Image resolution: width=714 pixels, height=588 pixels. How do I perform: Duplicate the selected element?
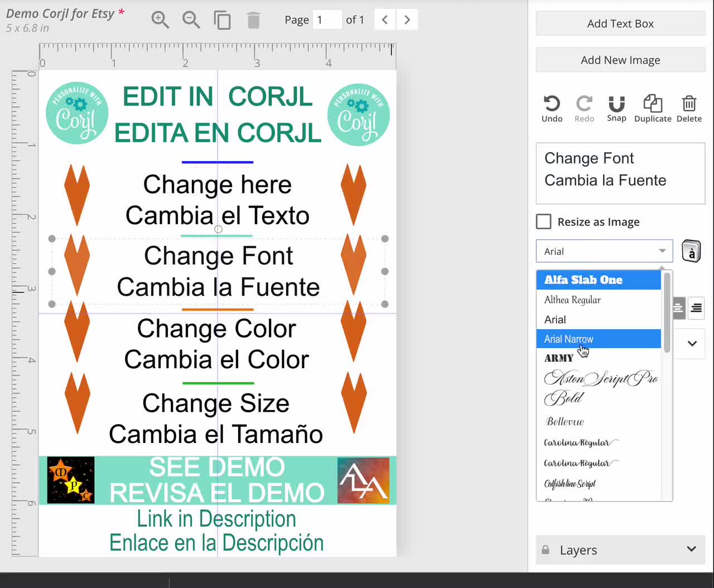pos(653,108)
